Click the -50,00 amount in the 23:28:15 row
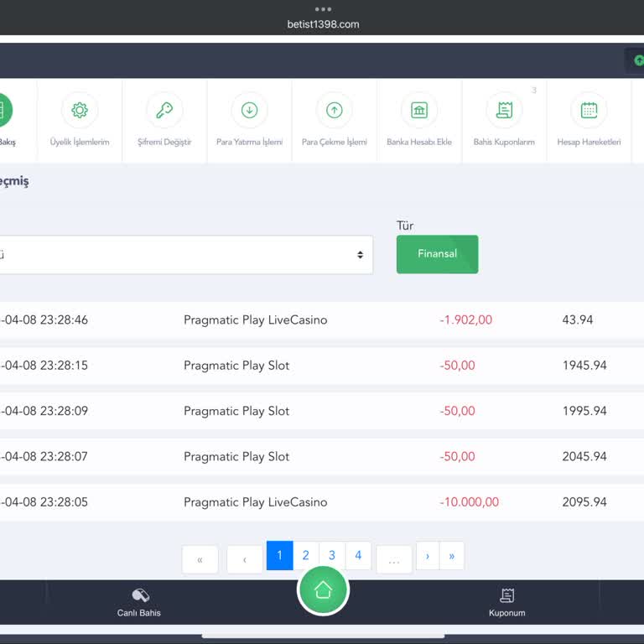This screenshot has height=644, width=644. point(457,366)
